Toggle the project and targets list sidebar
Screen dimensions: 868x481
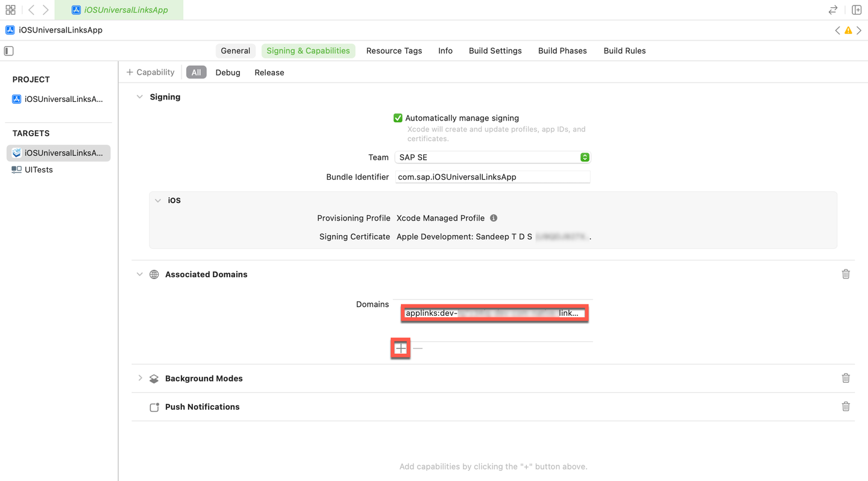(x=9, y=51)
